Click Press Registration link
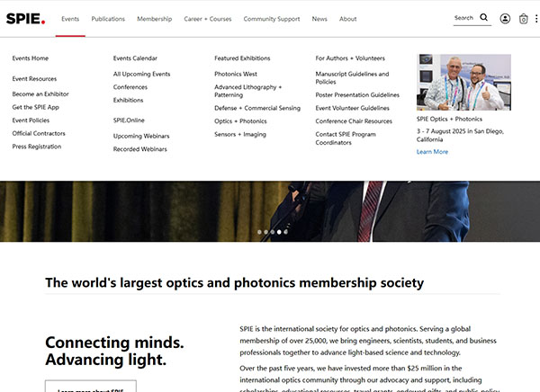The width and height of the screenshot is (540, 392). [37, 147]
